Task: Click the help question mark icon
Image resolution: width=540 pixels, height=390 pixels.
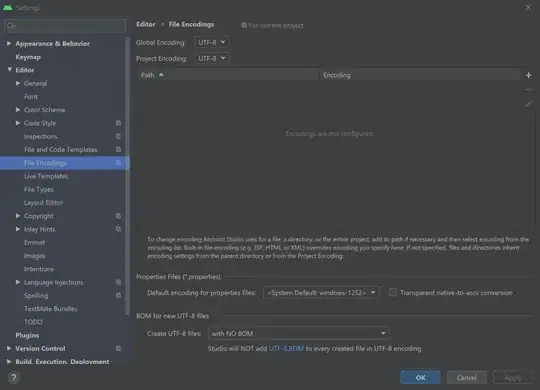Action: point(14,378)
